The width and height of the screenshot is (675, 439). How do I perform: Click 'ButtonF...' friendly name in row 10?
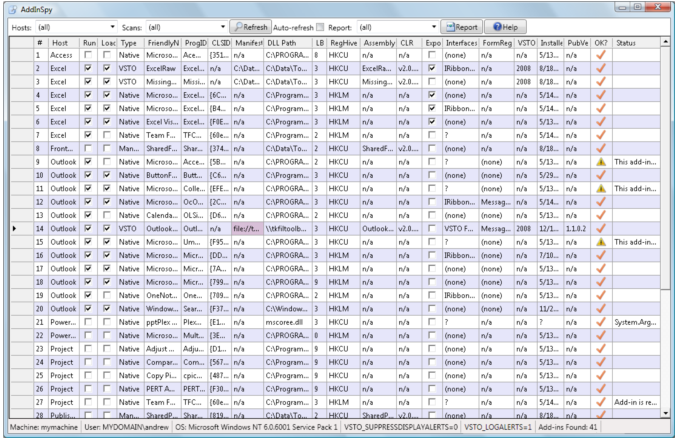(x=161, y=175)
